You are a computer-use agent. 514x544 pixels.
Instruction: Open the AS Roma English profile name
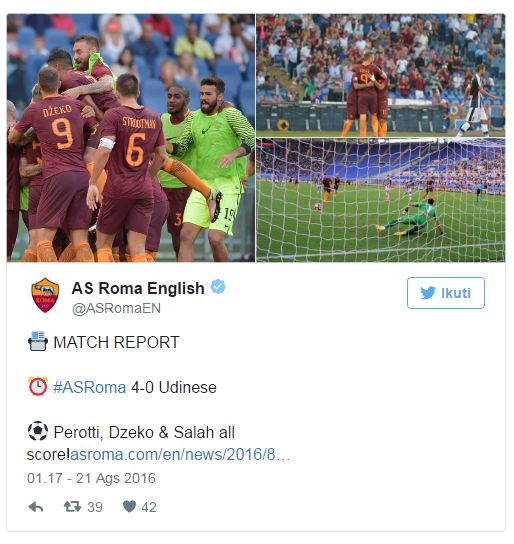pyautogui.click(x=138, y=288)
